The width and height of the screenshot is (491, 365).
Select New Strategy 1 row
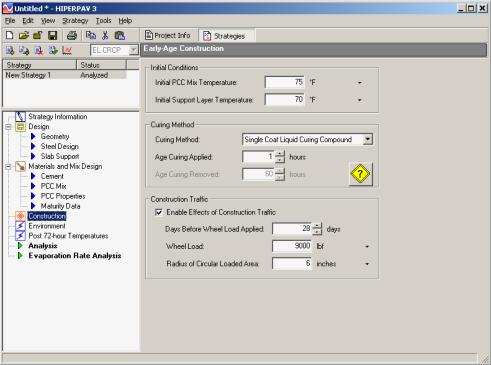coord(65,75)
